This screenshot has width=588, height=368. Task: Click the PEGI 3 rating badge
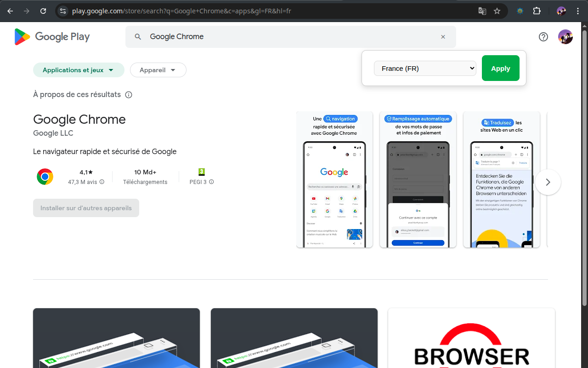(201, 172)
